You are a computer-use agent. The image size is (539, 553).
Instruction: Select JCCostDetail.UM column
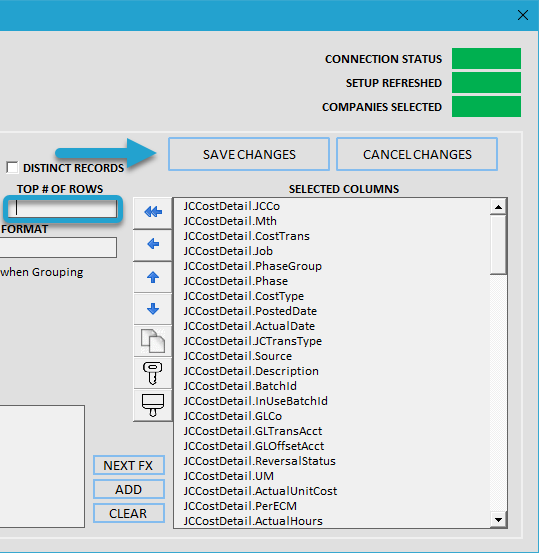tap(229, 476)
